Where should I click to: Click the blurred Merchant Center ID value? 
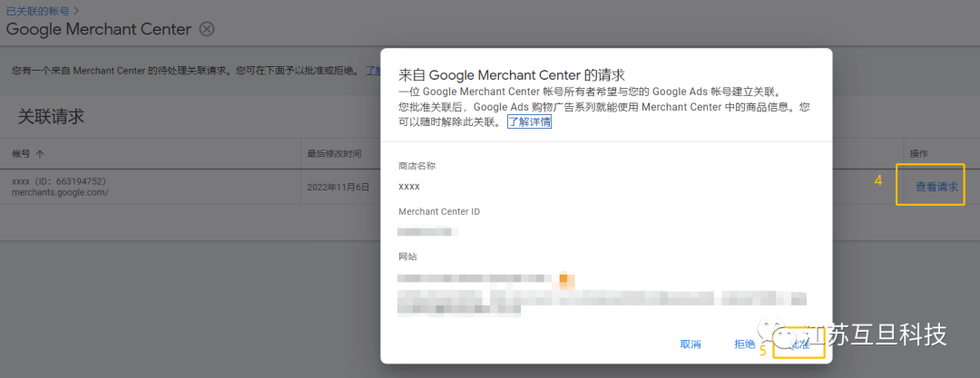pyautogui.click(x=428, y=232)
